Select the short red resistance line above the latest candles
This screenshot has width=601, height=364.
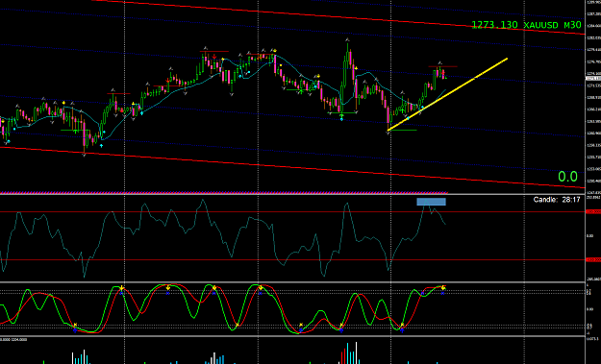pyautogui.click(x=442, y=66)
